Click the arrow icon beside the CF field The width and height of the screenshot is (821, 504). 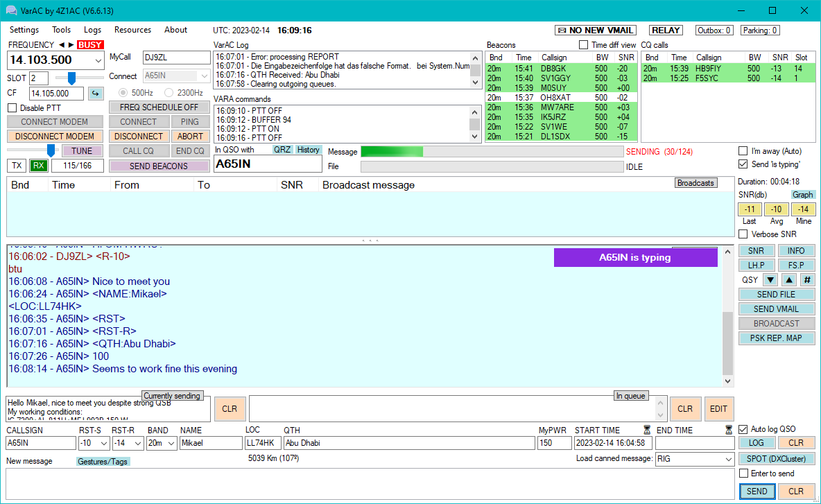click(95, 94)
